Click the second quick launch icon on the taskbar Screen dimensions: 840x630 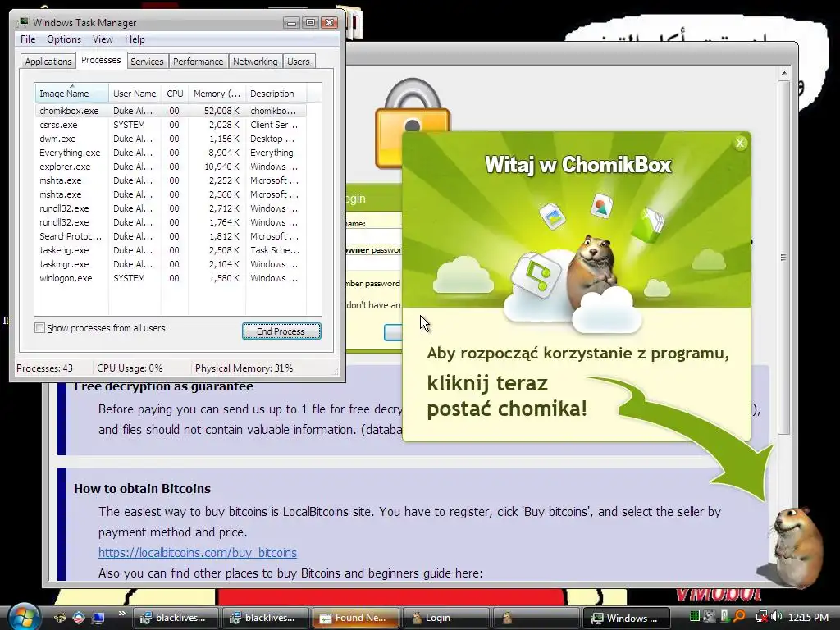tap(79, 618)
